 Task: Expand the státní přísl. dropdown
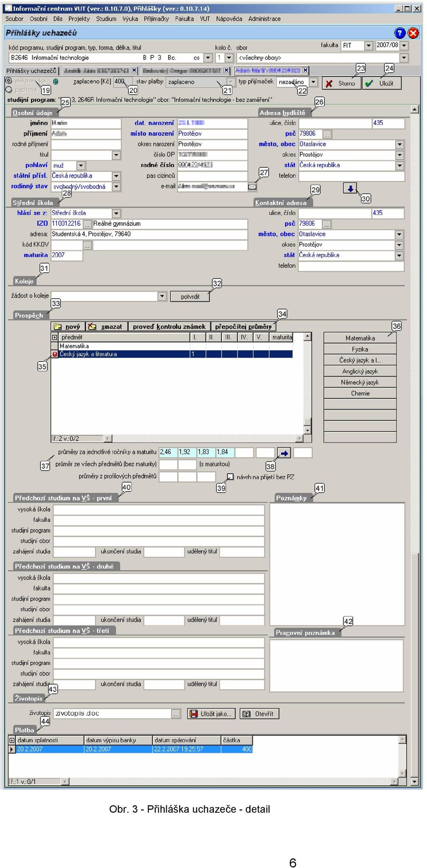116,176
